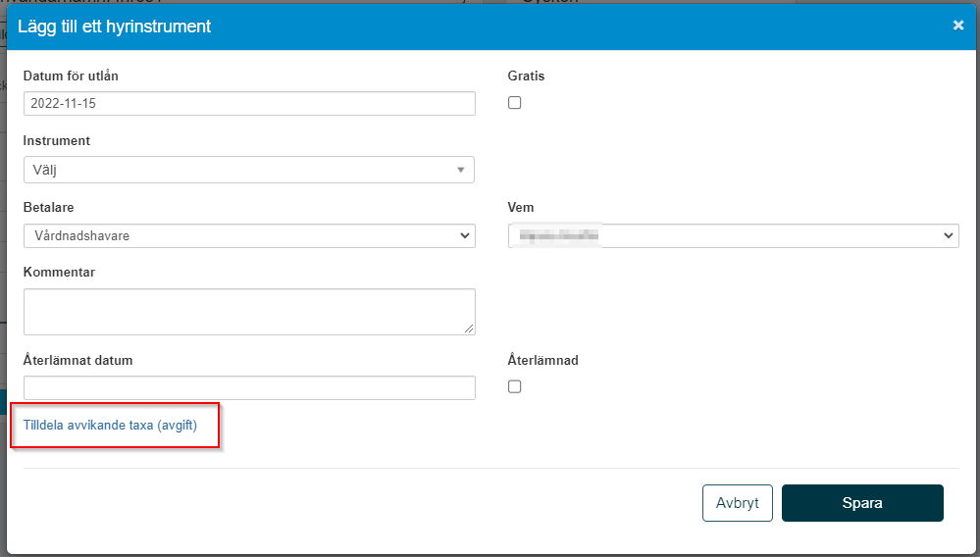Click the Återlämnat datum label
The height and width of the screenshot is (557, 980).
pyautogui.click(x=78, y=360)
